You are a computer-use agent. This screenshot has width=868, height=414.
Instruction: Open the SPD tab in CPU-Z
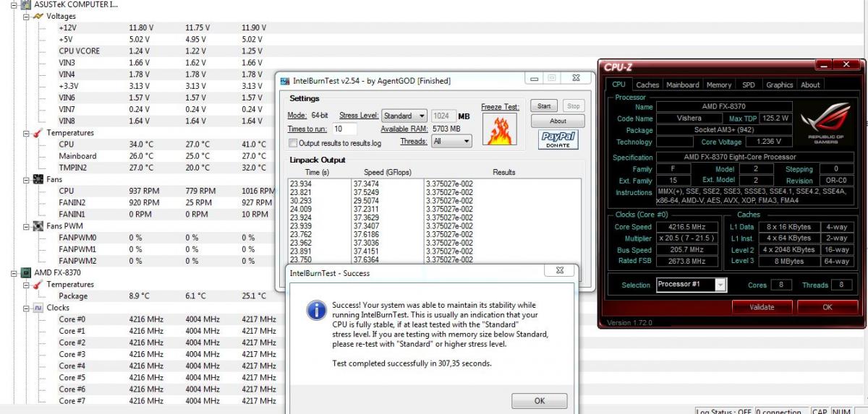coord(749,85)
